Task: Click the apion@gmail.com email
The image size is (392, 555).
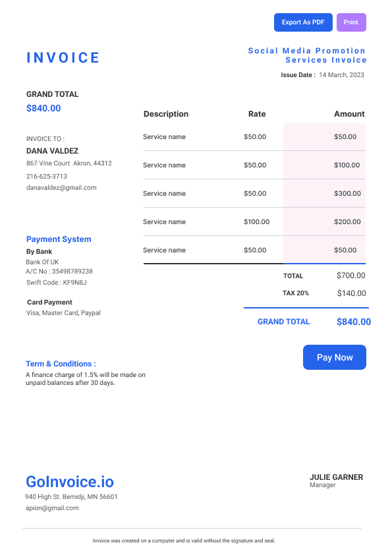Action: click(52, 508)
